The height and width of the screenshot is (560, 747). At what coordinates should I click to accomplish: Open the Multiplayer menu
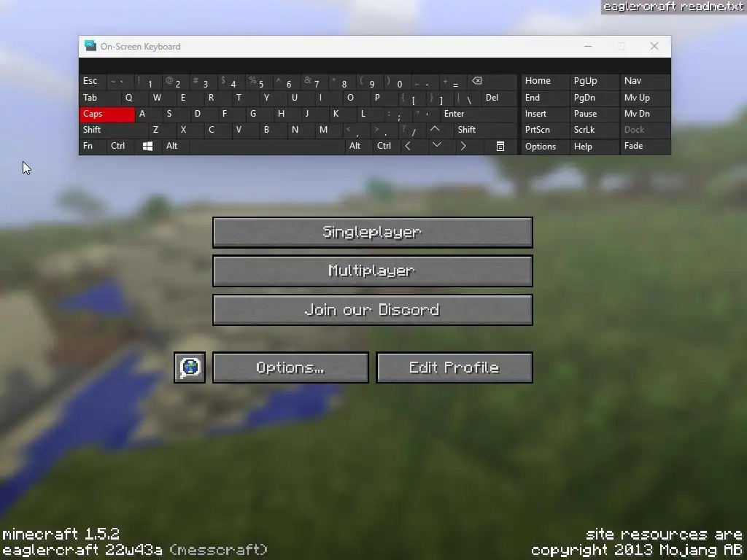pyautogui.click(x=373, y=271)
